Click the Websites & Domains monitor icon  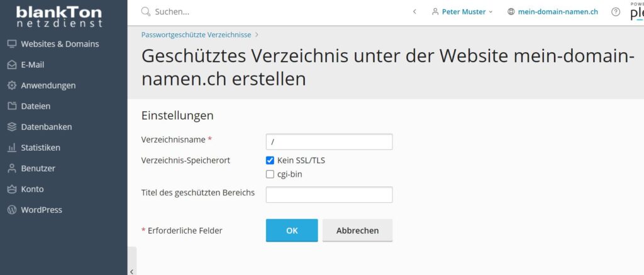click(x=11, y=44)
